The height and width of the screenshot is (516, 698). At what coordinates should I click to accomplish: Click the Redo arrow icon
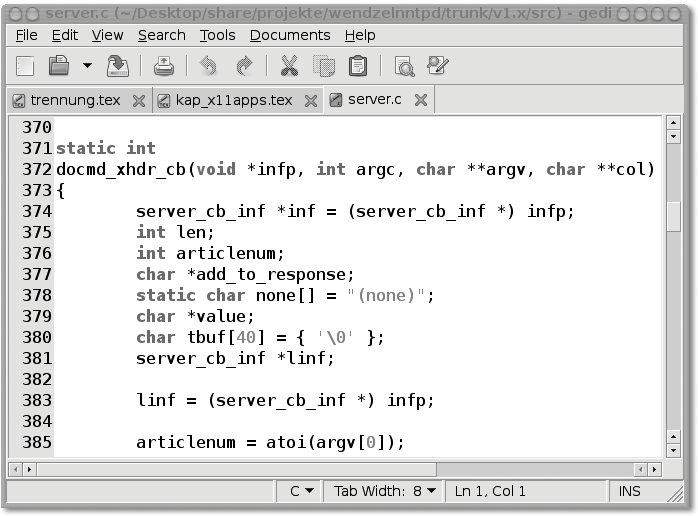pos(243,67)
